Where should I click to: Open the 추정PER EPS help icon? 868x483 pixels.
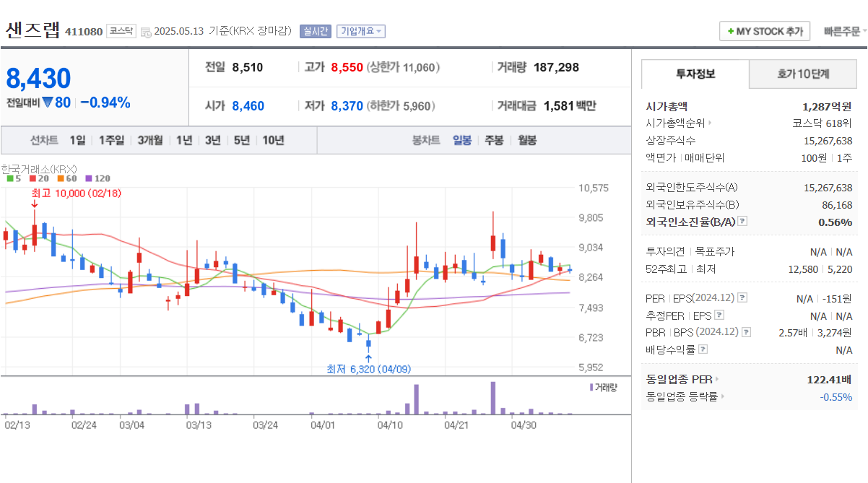719,316
